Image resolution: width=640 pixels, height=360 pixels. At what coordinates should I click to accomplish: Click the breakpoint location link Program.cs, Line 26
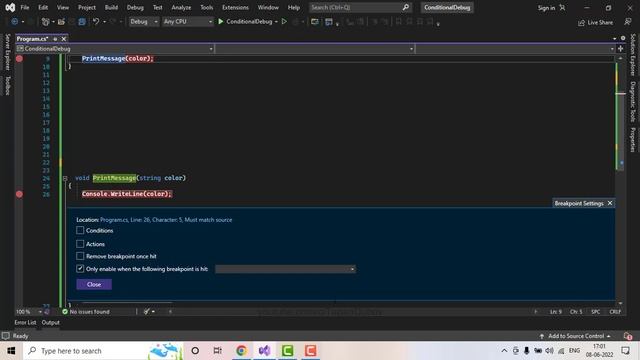click(166, 220)
